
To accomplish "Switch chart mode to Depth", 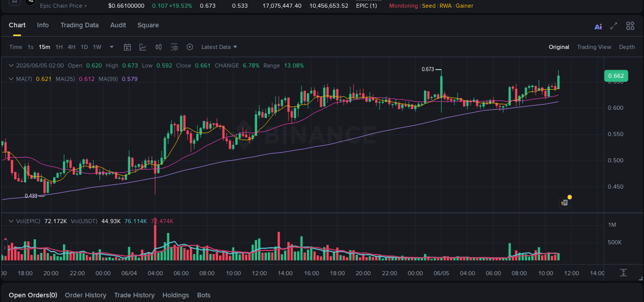I will (x=627, y=47).
